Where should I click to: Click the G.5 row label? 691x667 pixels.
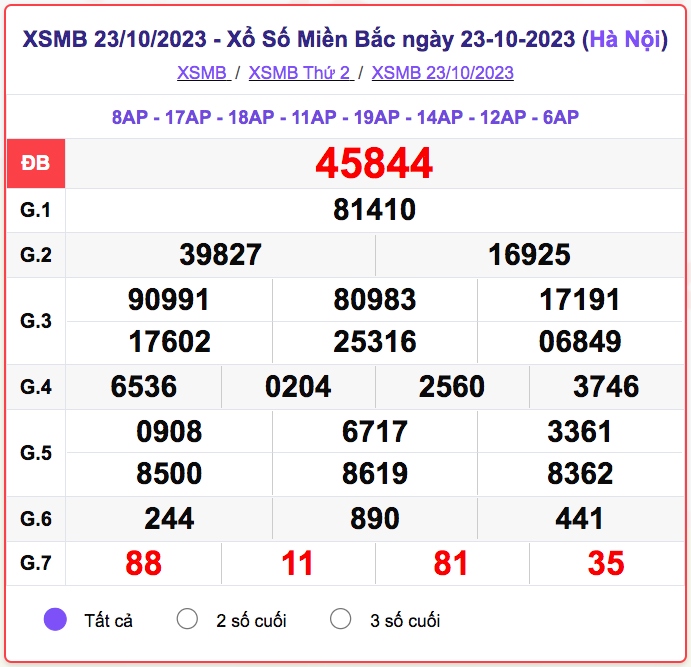[36, 453]
